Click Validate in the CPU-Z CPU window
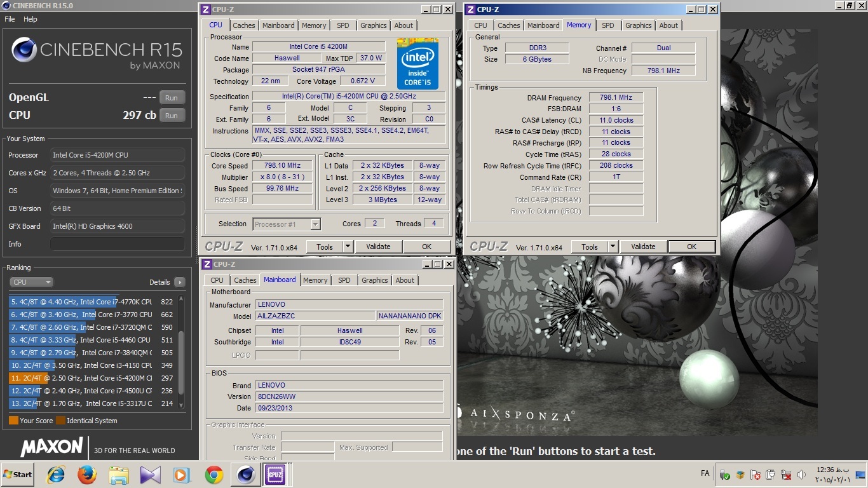 [378, 247]
